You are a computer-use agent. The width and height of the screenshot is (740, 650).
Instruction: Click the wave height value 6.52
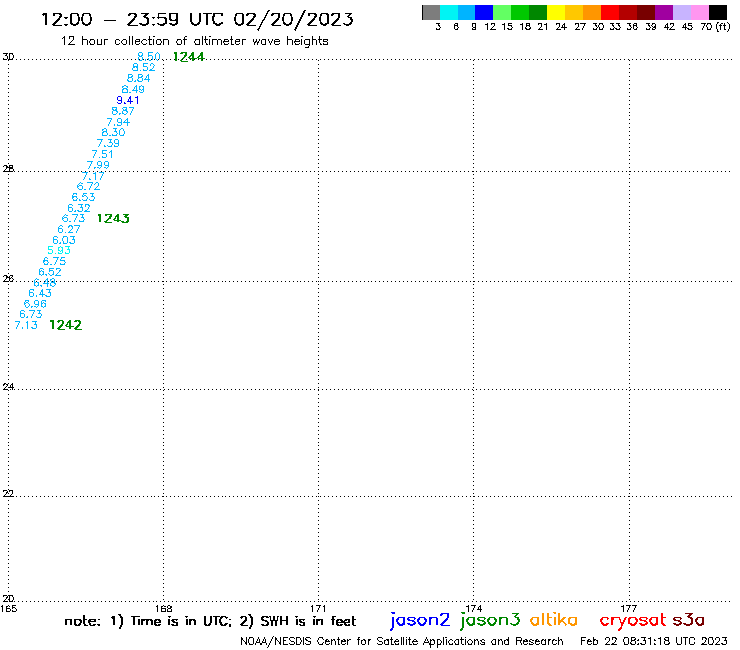tap(50, 272)
